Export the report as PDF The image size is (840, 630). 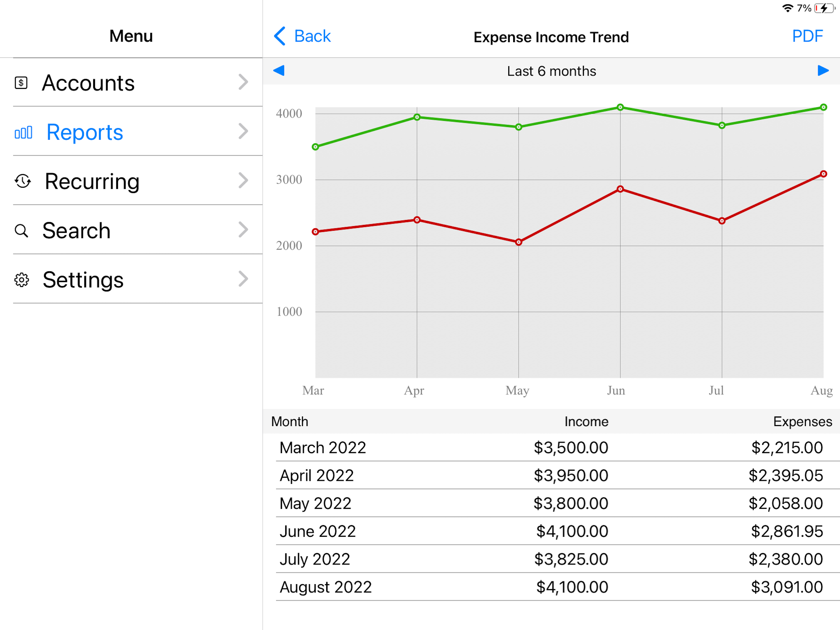(x=807, y=36)
